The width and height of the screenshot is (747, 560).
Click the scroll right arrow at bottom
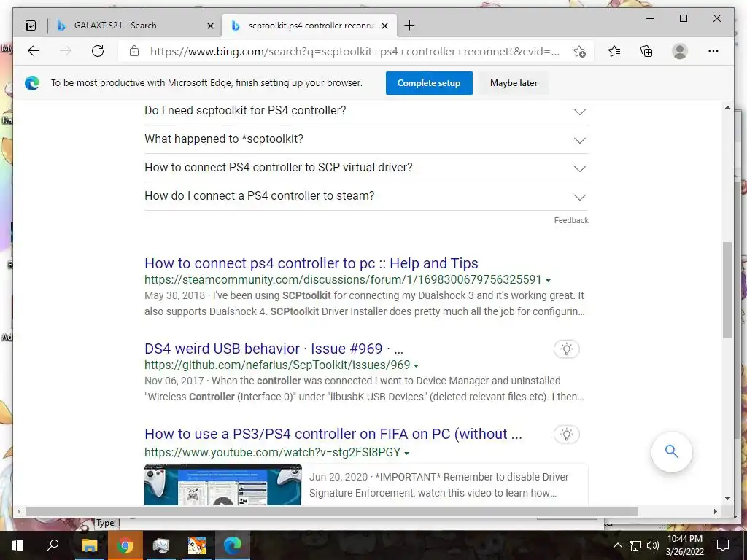pyautogui.click(x=715, y=511)
